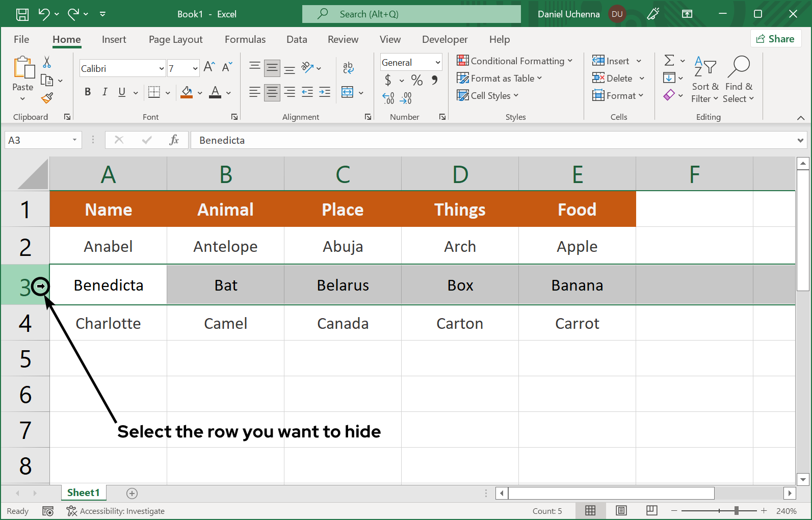This screenshot has width=812, height=520.
Task: Click the zoom slider handle
Action: (736, 510)
